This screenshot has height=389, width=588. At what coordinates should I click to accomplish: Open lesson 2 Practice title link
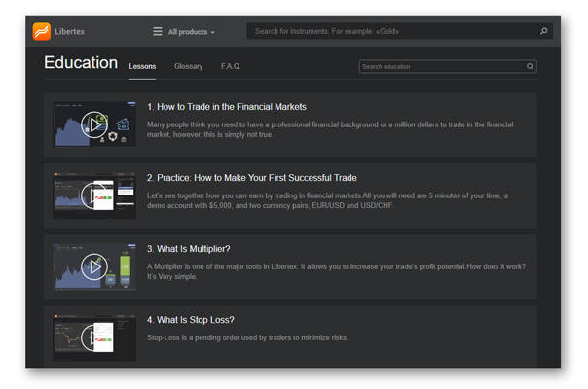coord(251,178)
